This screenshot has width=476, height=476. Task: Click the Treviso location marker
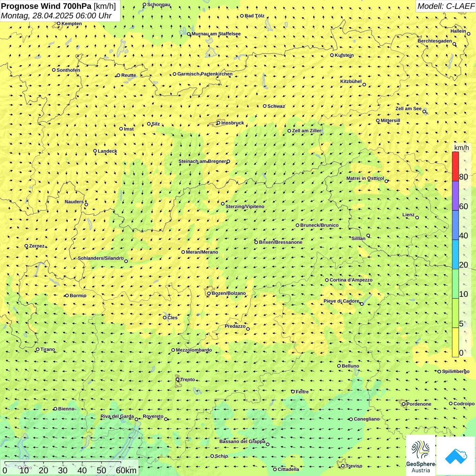343,466
